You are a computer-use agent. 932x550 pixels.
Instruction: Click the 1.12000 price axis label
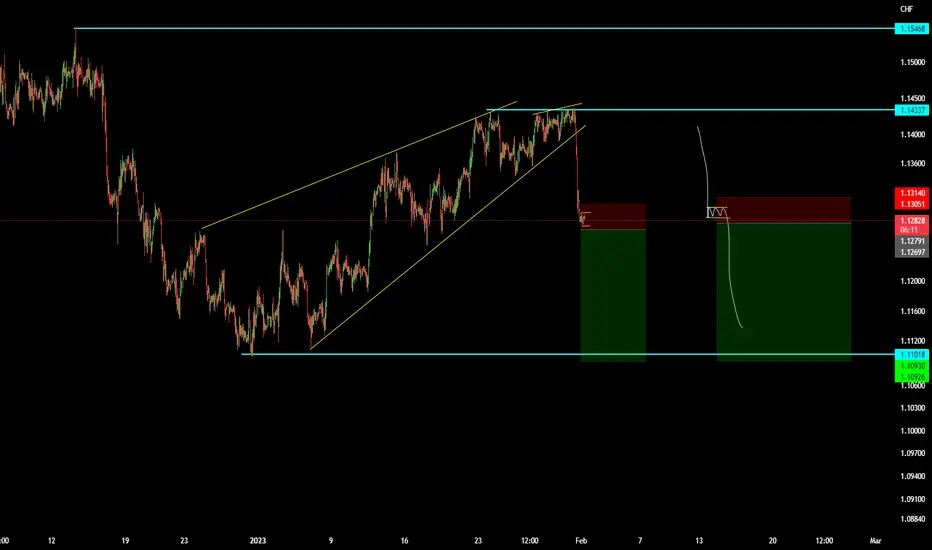tap(912, 281)
